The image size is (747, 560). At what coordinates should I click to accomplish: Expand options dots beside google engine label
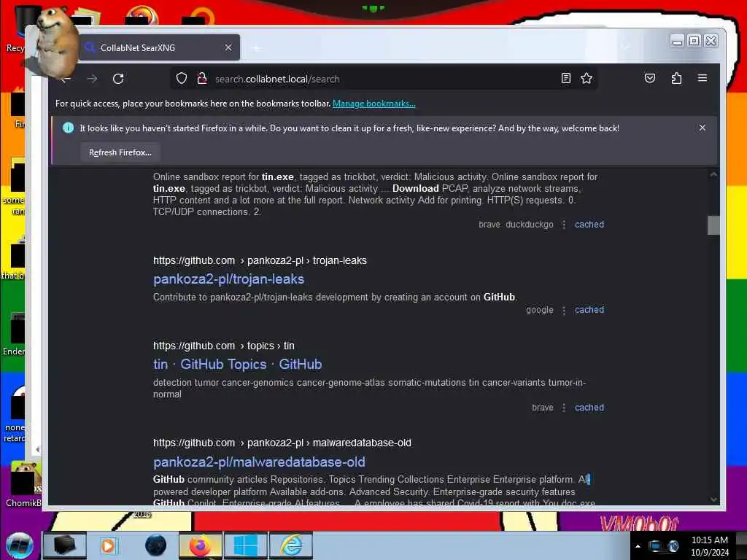pyautogui.click(x=564, y=310)
